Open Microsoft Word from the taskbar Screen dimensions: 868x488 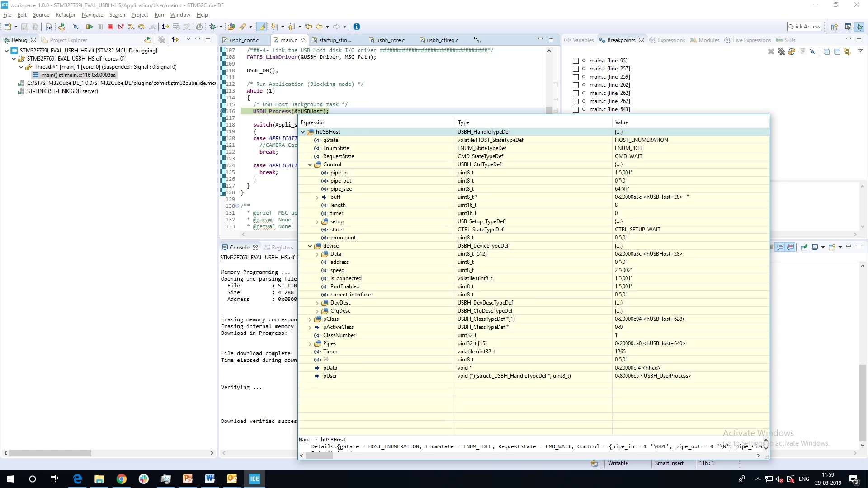210,479
